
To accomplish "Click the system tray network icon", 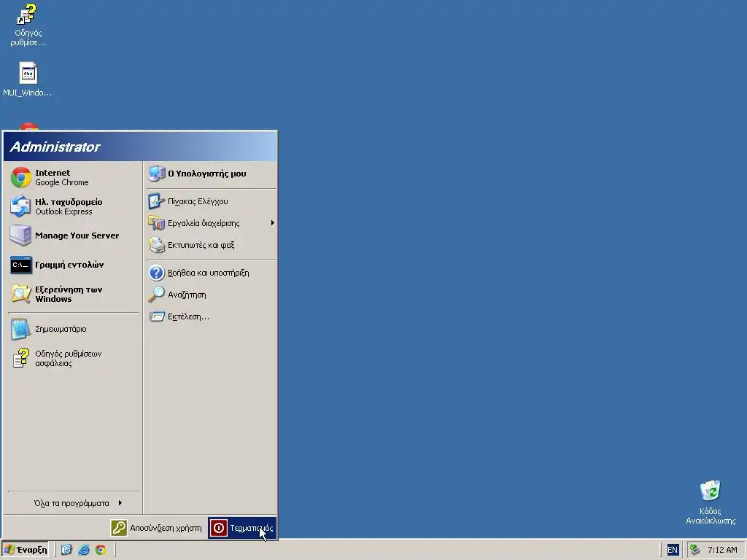I will [x=695, y=550].
